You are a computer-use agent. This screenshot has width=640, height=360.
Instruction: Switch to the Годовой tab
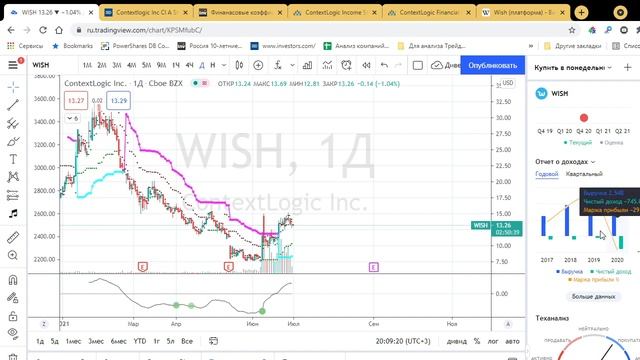click(x=547, y=174)
